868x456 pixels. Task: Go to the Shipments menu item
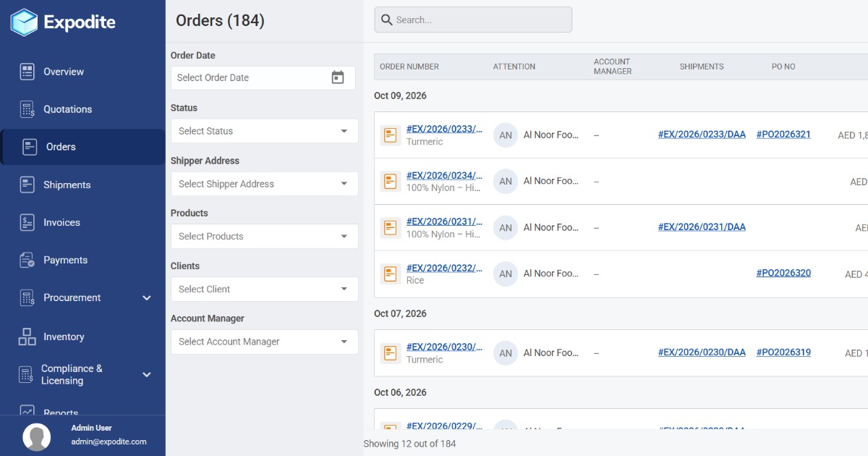point(67,185)
